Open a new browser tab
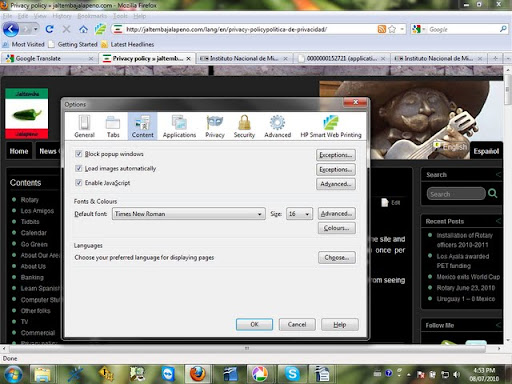The width and height of the screenshot is (512, 384). 495,58
